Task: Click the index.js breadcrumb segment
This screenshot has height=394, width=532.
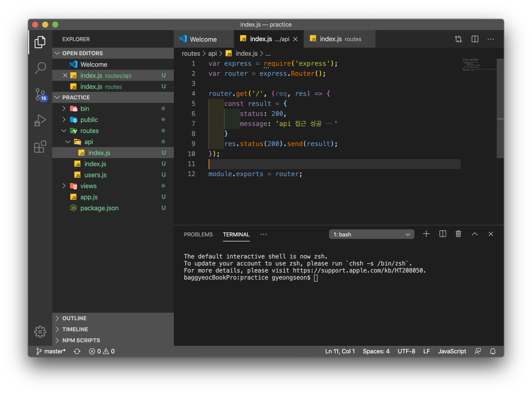Action: click(247, 54)
